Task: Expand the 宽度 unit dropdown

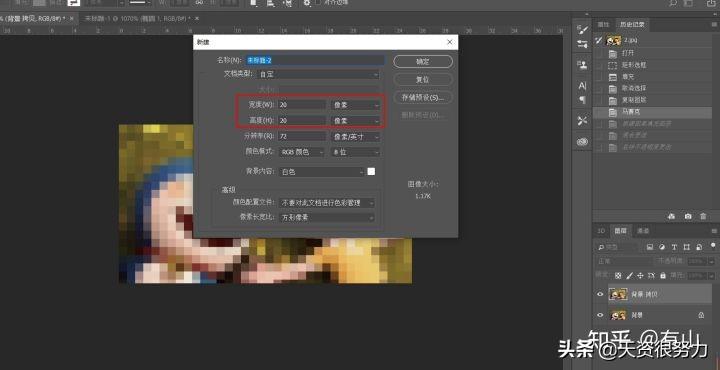Action: coord(355,105)
